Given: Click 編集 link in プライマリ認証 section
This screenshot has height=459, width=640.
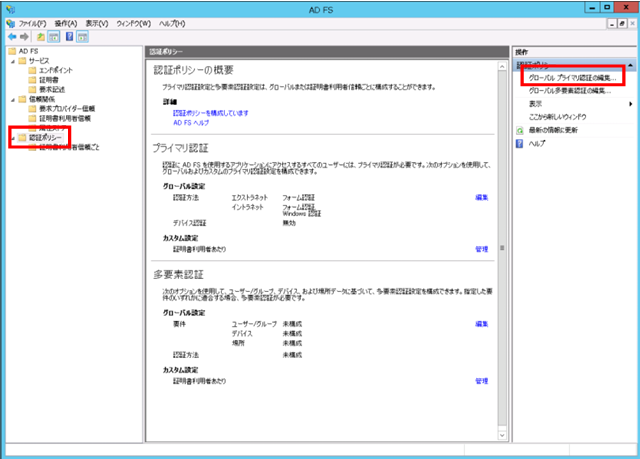Looking at the screenshot, I should (482, 197).
